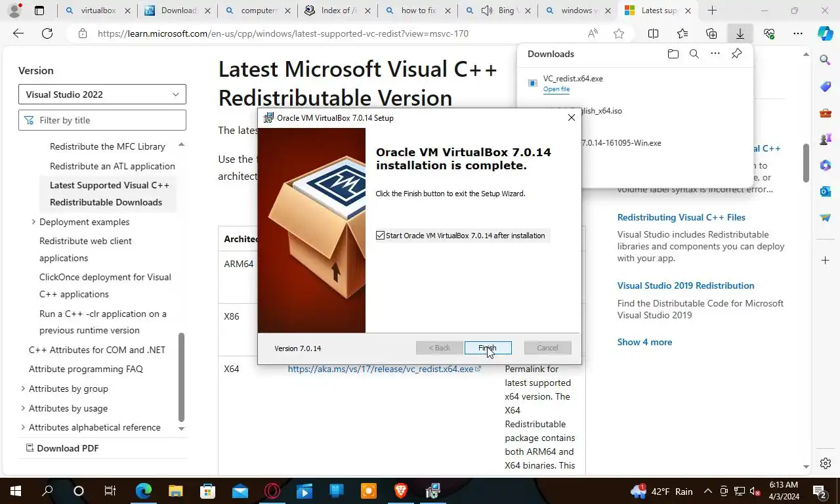Toggle Start Oracle VM VirtualBox after installation checkbox
The width and height of the screenshot is (840, 504).
pos(380,236)
